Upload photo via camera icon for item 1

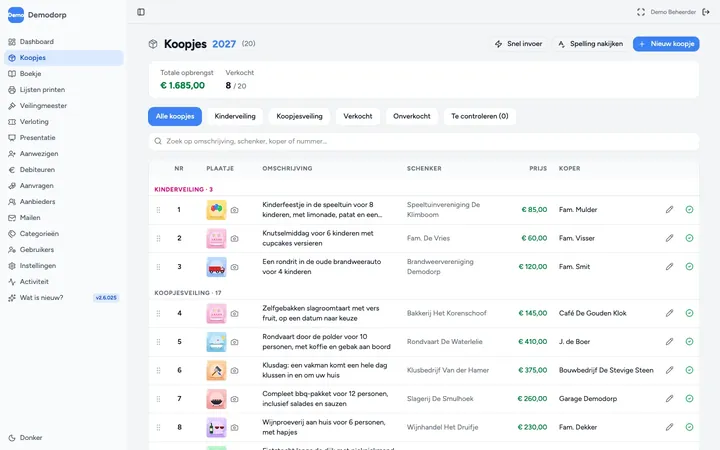click(235, 210)
